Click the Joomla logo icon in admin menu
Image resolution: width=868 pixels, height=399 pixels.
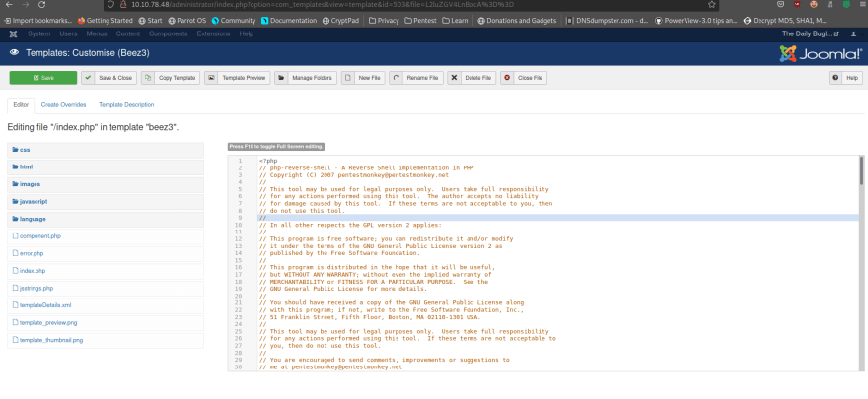click(13, 33)
